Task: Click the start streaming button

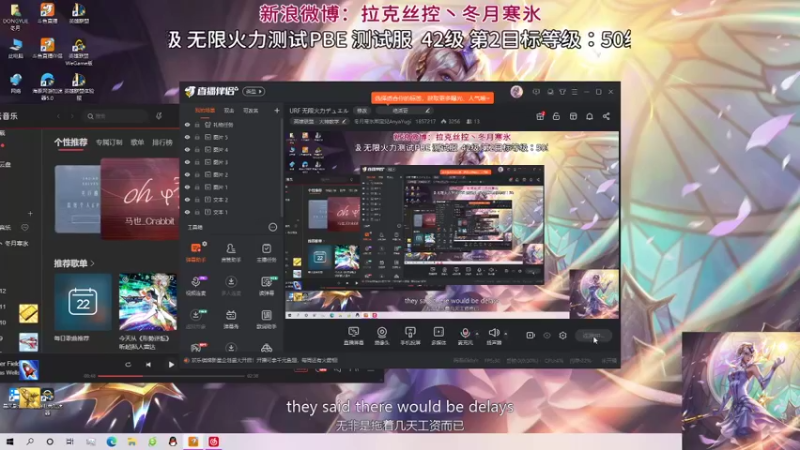Action: [x=593, y=335]
